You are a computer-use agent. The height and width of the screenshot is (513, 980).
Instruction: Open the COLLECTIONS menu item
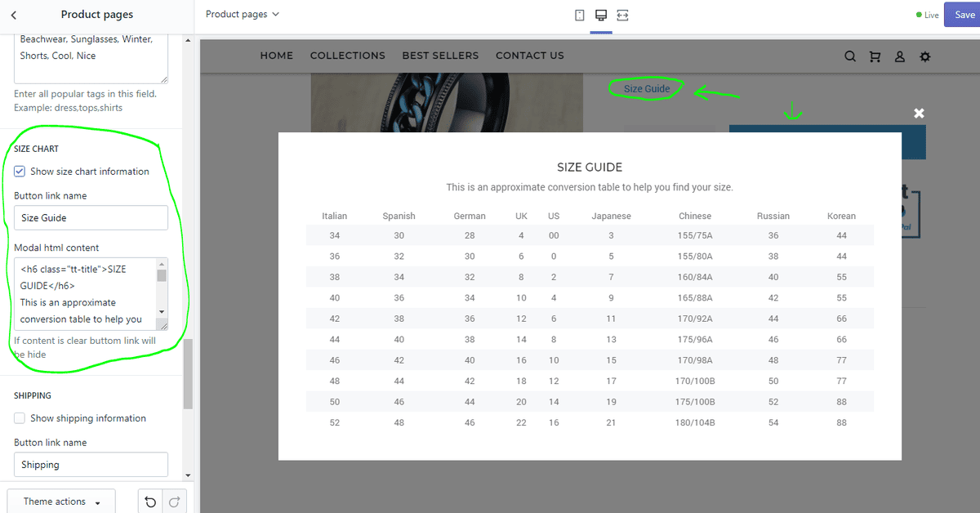tap(348, 56)
